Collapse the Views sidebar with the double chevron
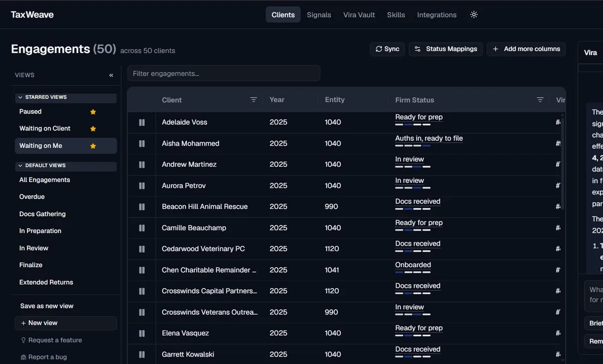Screen dimensions: 603x364 click(111, 75)
